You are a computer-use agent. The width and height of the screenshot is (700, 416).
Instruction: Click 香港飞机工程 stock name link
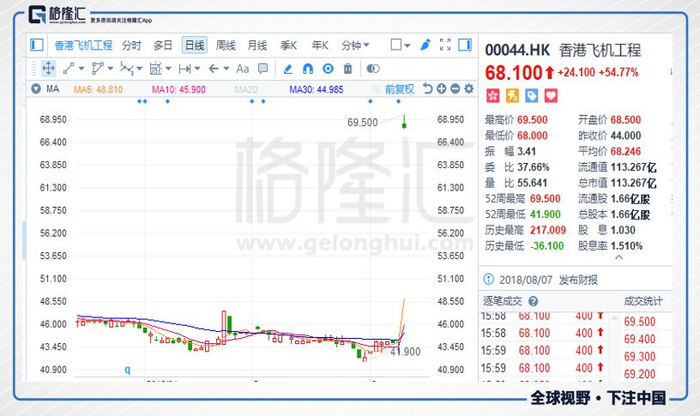(x=83, y=45)
